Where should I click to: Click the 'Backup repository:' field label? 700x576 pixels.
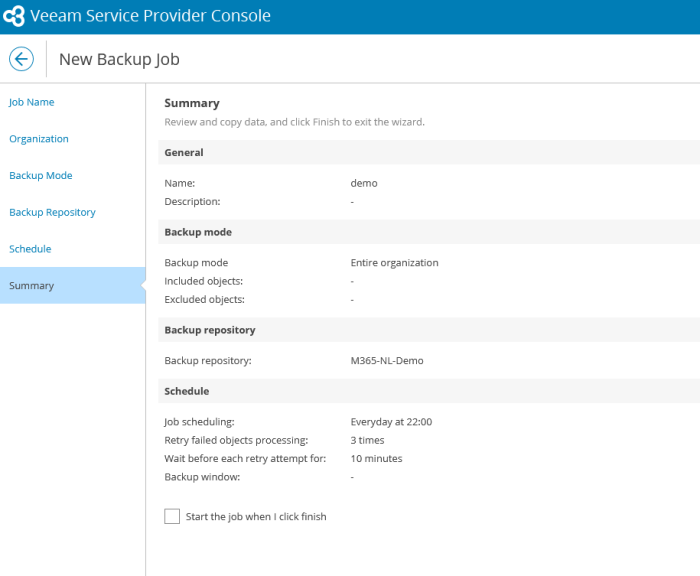(x=208, y=360)
